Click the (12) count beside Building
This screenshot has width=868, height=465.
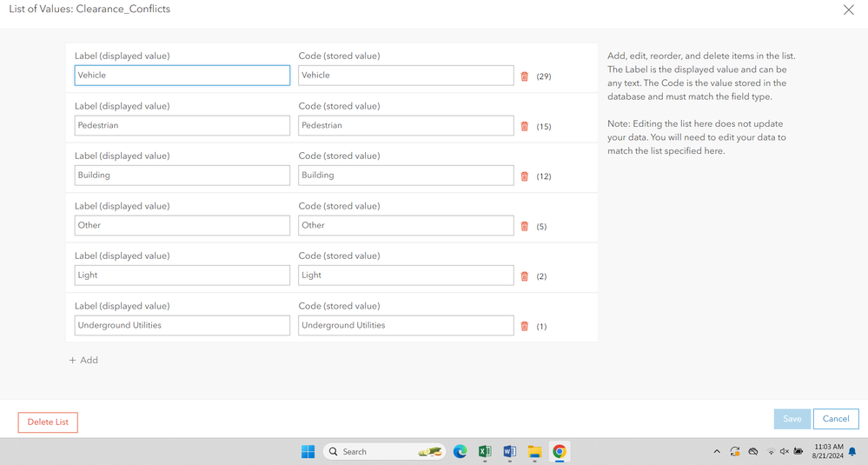point(544,176)
